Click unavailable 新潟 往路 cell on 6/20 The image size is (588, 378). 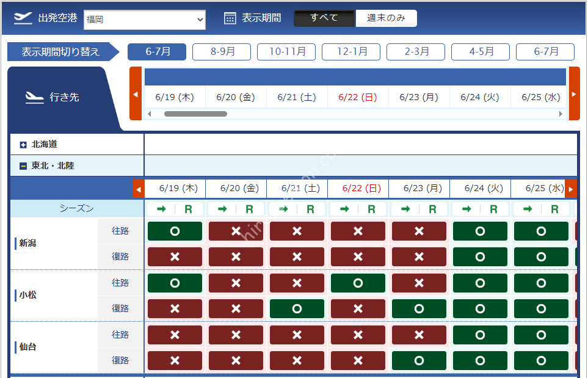(236, 231)
